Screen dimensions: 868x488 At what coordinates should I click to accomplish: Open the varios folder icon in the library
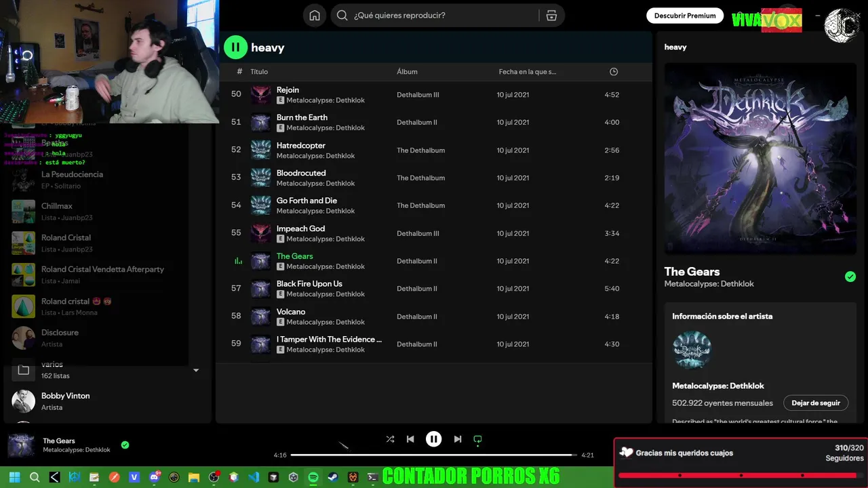23,370
